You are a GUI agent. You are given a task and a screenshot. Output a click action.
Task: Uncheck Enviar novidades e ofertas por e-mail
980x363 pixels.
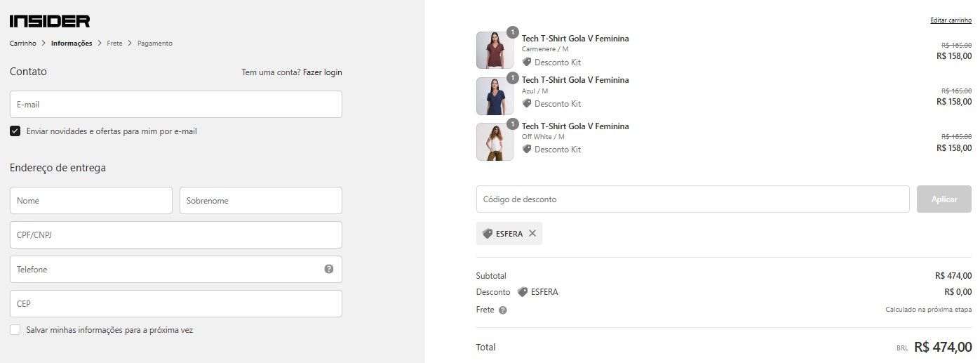15,131
